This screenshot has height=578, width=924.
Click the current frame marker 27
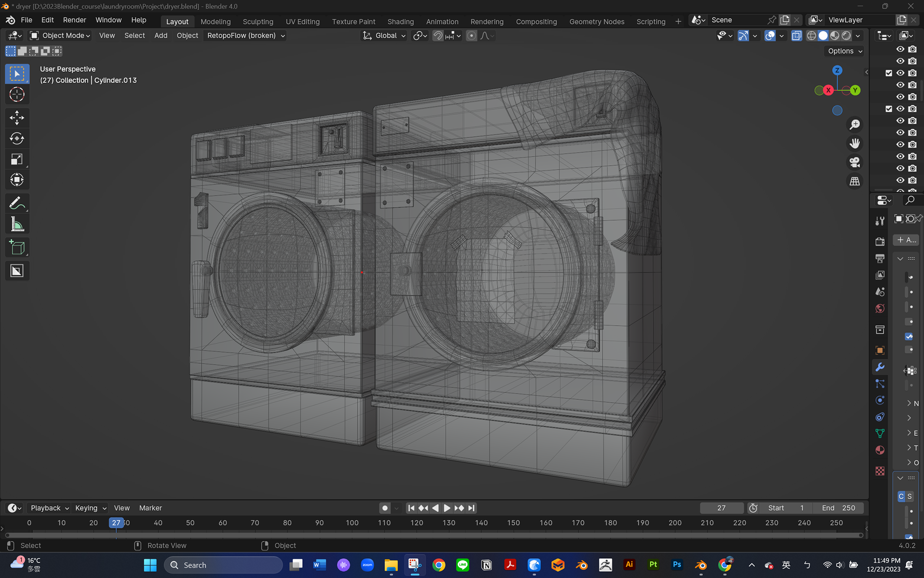pyautogui.click(x=116, y=523)
